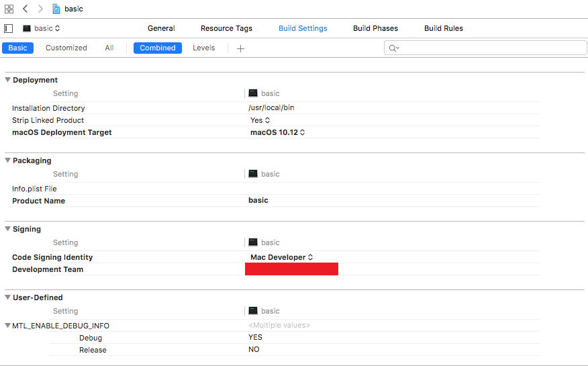
Task: Go back using the left arrow
Action: click(26, 9)
